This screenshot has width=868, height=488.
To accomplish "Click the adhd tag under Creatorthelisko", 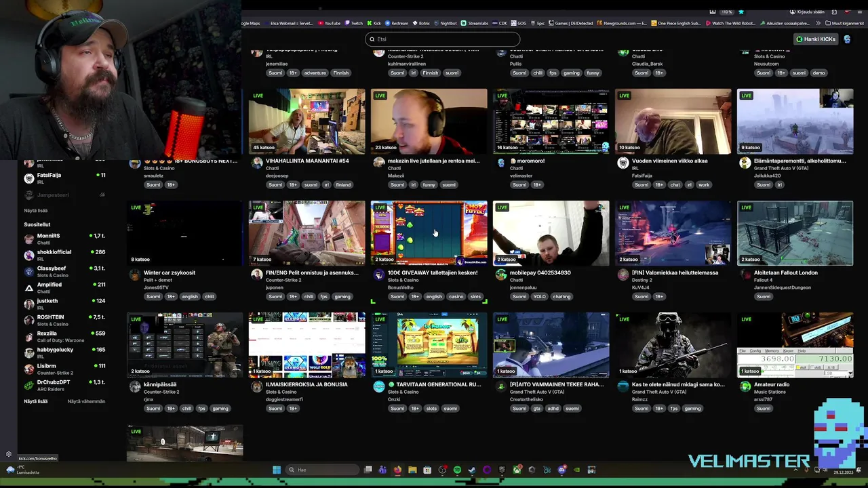I will click(x=555, y=408).
